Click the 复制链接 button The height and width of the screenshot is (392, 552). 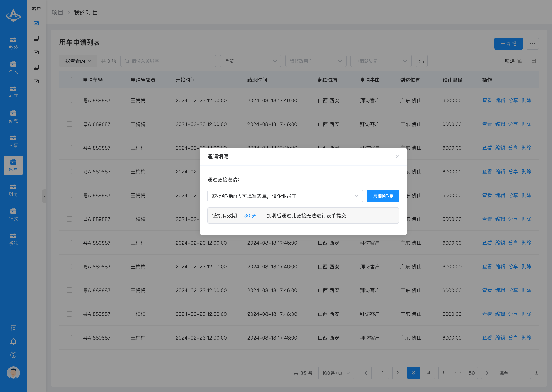383,196
